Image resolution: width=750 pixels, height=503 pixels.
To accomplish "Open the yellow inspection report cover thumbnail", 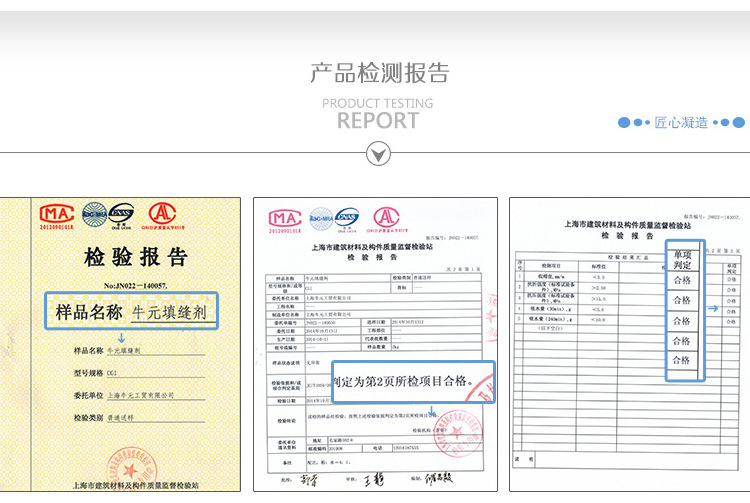I will [120, 344].
